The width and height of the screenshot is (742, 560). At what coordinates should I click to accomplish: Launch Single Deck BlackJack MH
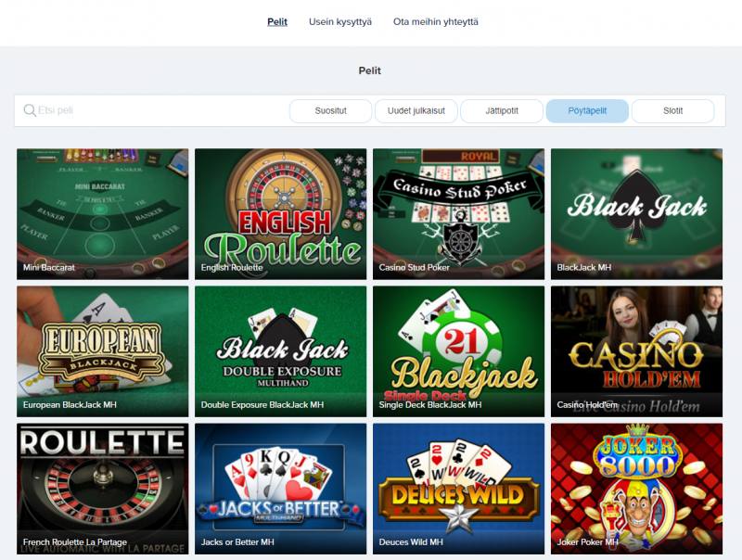pyautogui.click(x=458, y=351)
